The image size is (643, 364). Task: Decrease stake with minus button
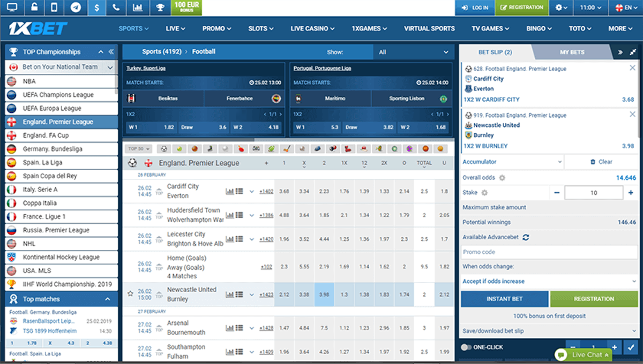(x=557, y=193)
